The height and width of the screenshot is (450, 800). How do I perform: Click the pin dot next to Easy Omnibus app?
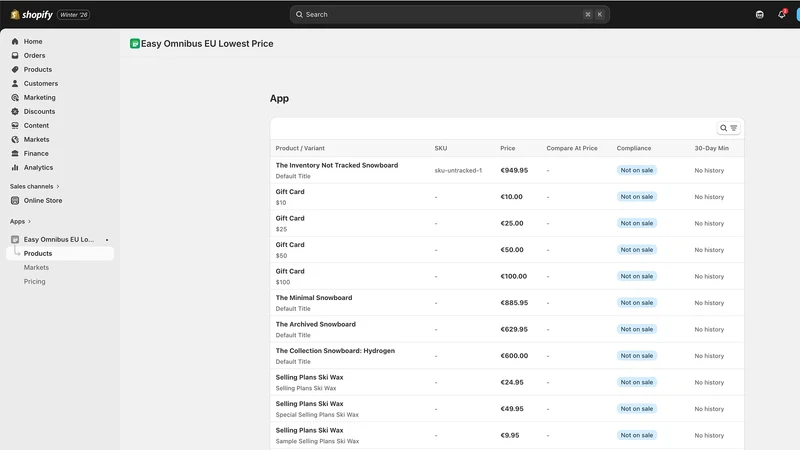[107, 240]
